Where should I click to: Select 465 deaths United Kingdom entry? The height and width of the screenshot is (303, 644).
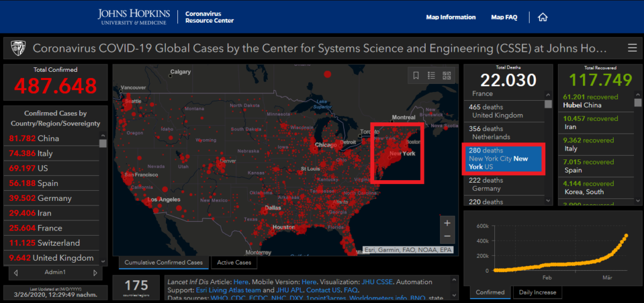[x=504, y=111]
